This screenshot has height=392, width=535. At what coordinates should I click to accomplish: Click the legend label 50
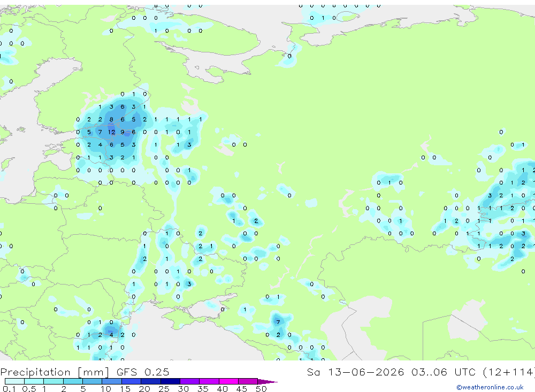[261, 389]
